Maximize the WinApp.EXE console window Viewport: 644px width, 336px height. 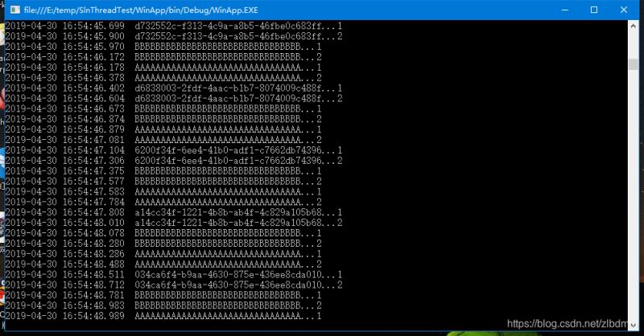(x=594, y=10)
